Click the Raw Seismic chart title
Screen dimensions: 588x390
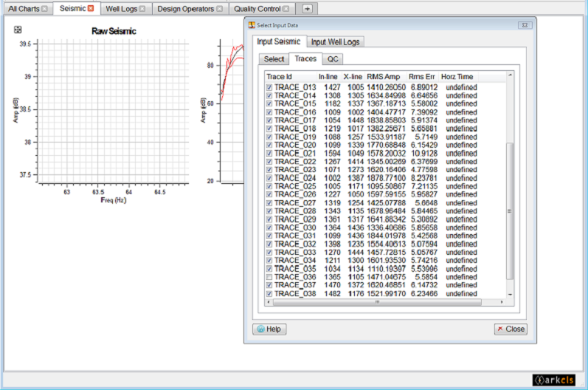pos(114,31)
